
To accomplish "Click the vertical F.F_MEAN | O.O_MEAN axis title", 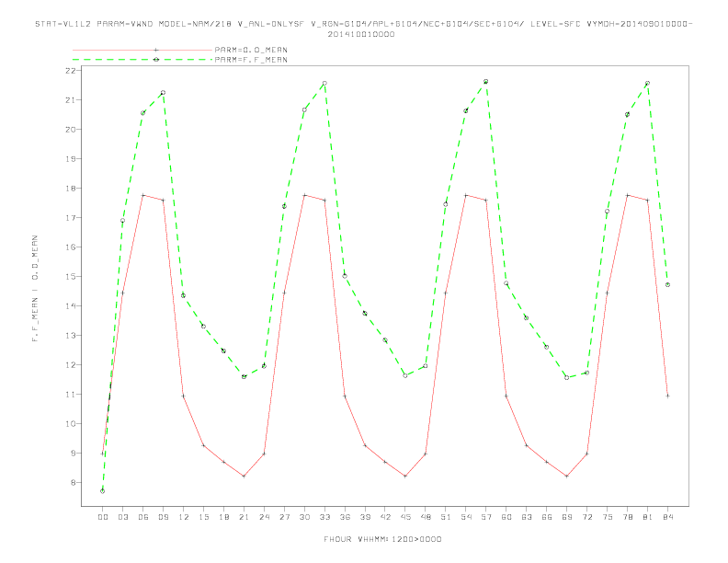I will pos(35,289).
